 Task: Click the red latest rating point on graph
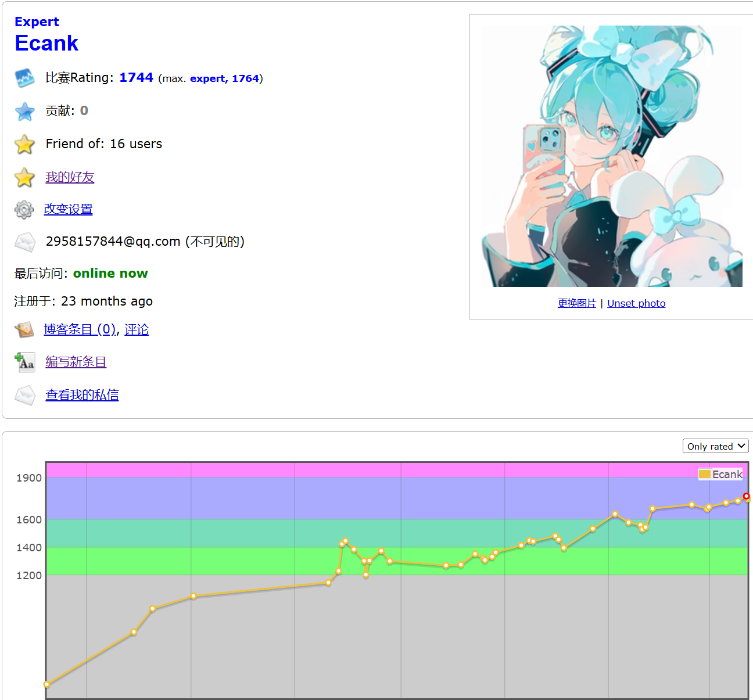pyautogui.click(x=747, y=496)
